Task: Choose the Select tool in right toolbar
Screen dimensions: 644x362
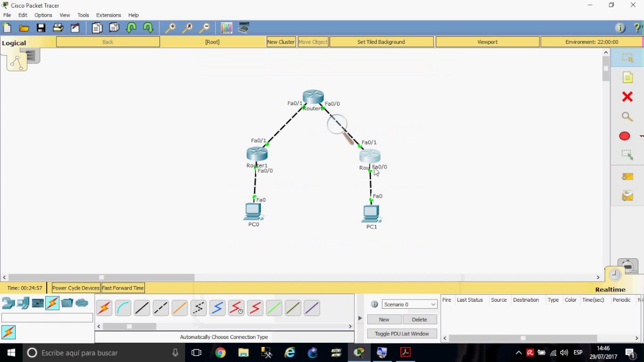Action: point(627,58)
